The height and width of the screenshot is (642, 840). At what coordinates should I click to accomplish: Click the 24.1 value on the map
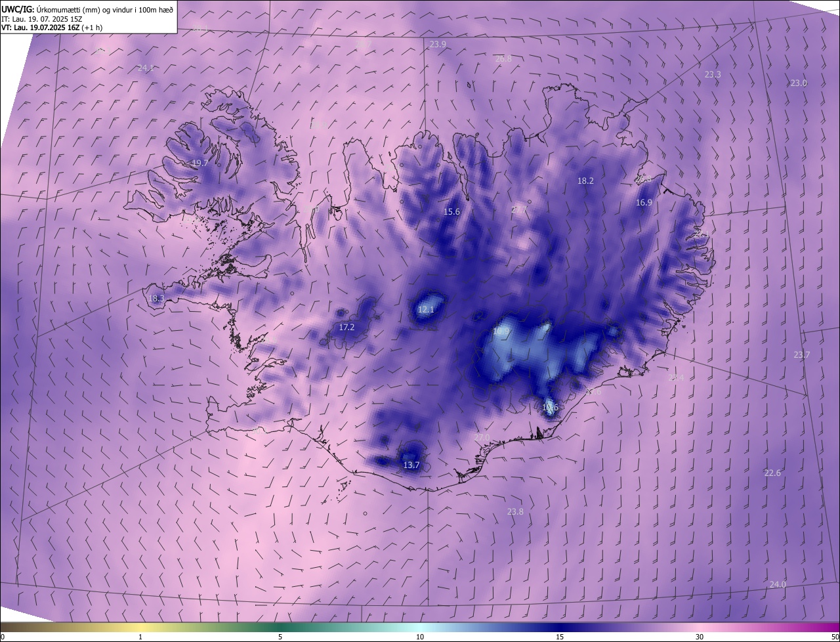pyautogui.click(x=146, y=68)
